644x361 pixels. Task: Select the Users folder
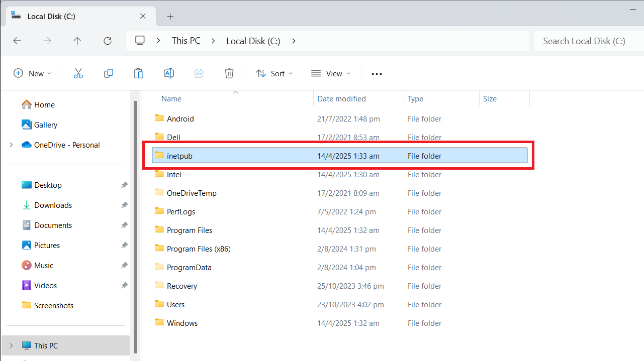coord(339,305)
